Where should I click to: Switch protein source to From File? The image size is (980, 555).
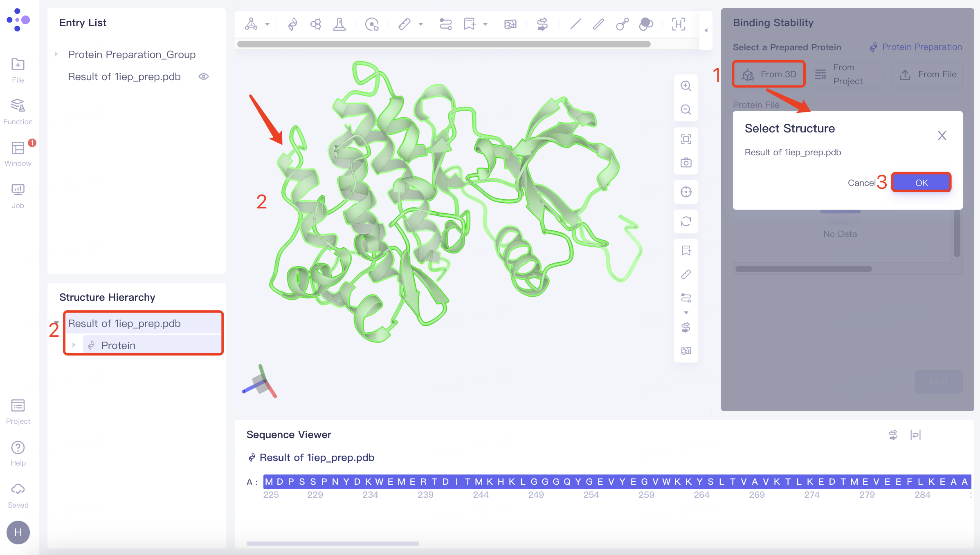click(x=927, y=74)
